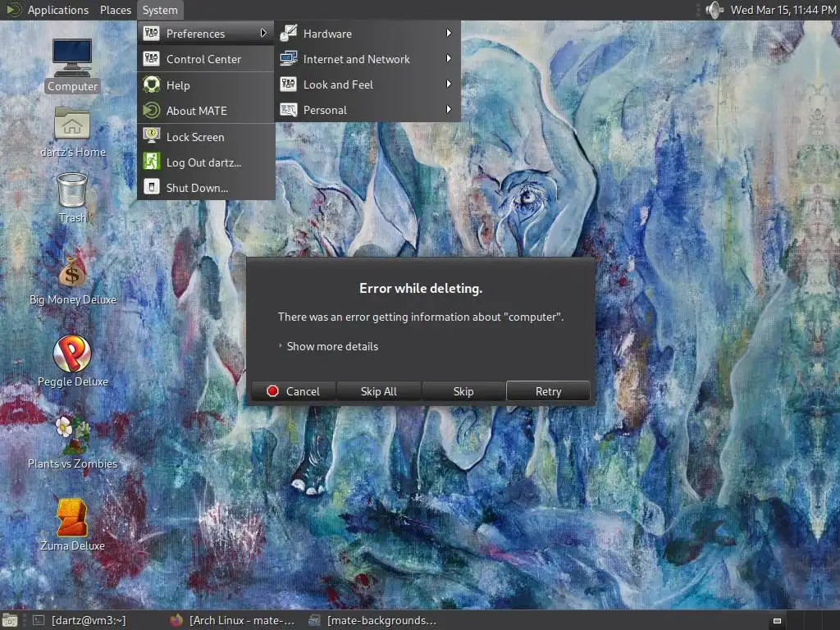
Task: Launch Big Money Deluxe icon
Action: (x=72, y=272)
